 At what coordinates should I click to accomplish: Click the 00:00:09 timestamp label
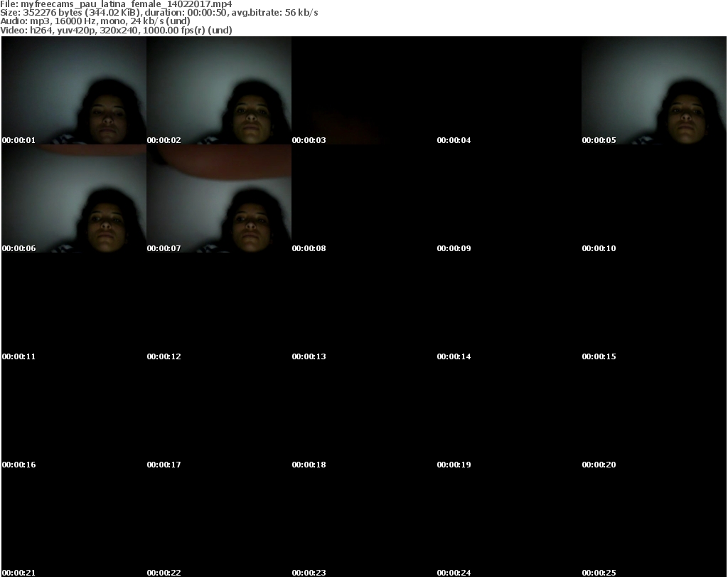454,248
